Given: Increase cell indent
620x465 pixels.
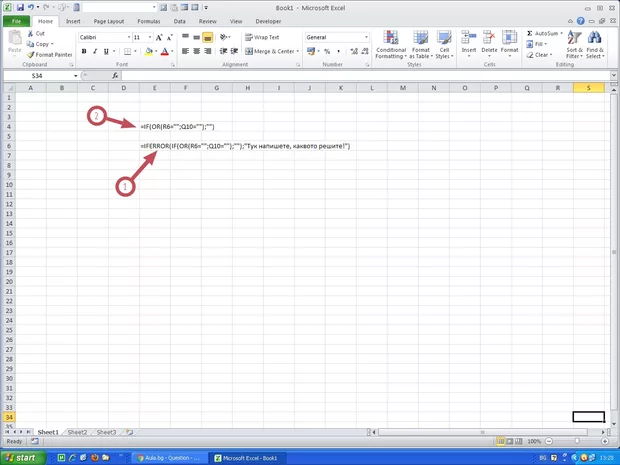Looking at the screenshot, I should [234, 51].
